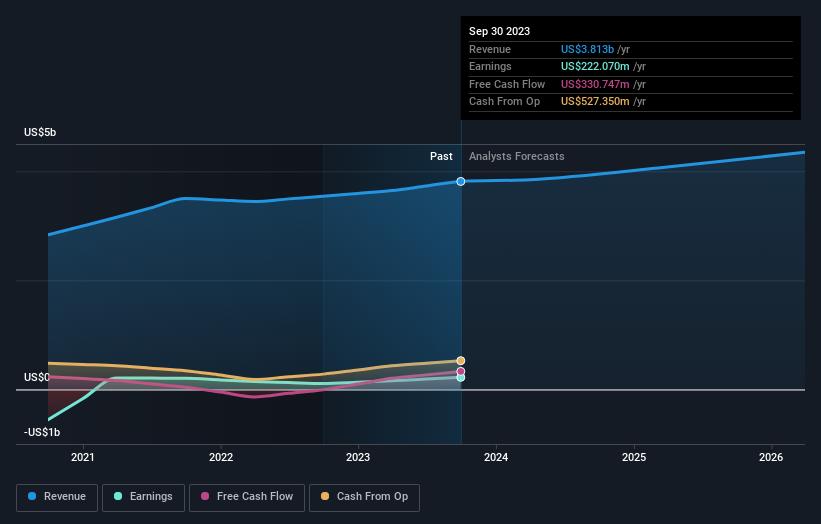Click the 2025 x-axis label
The height and width of the screenshot is (524, 821).
[x=634, y=457]
